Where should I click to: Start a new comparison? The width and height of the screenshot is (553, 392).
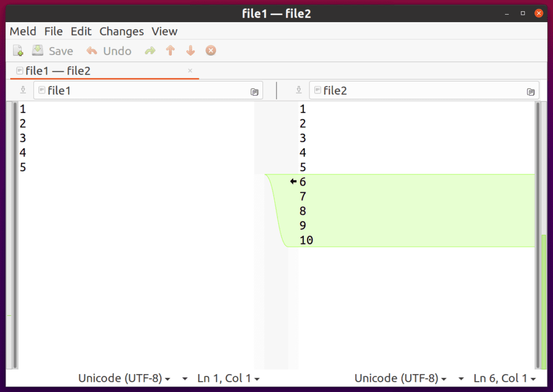[x=18, y=50]
